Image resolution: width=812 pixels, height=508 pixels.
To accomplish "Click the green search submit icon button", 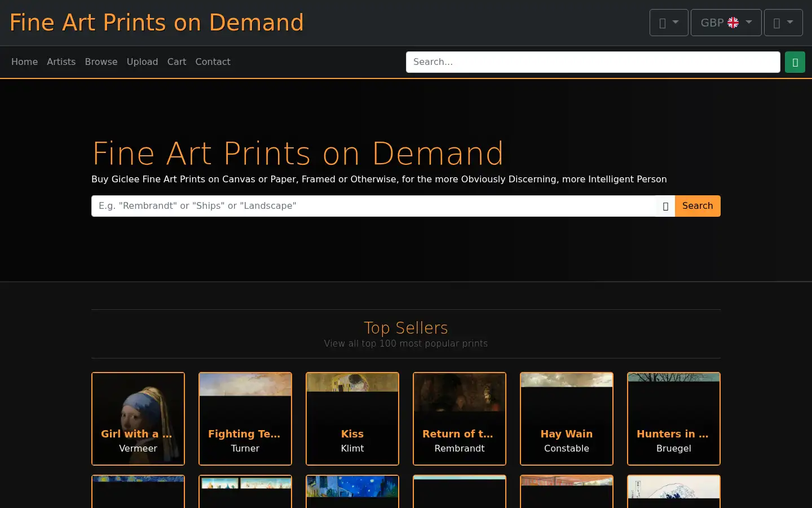I will click(x=795, y=62).
